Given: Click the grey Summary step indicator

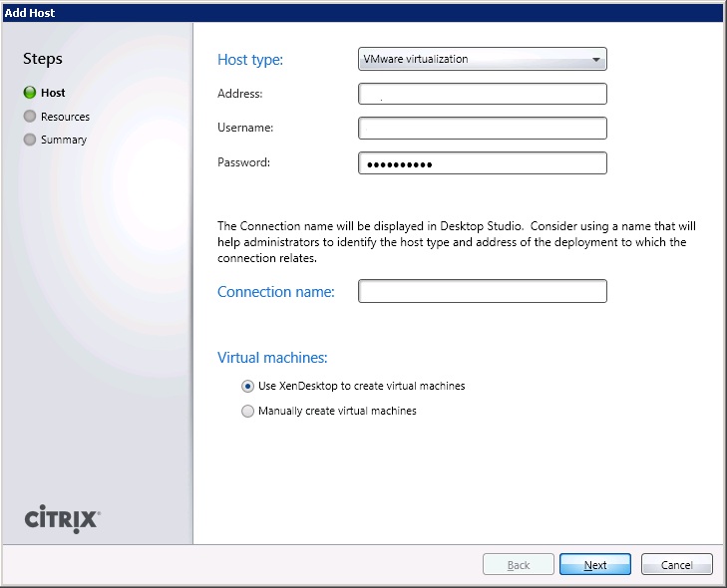Looking at the screenshot, I should [30, 139].
